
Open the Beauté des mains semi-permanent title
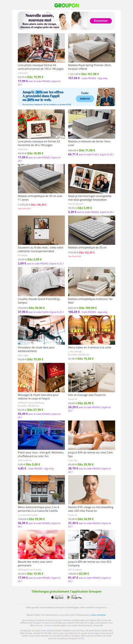tap(35, 563)
